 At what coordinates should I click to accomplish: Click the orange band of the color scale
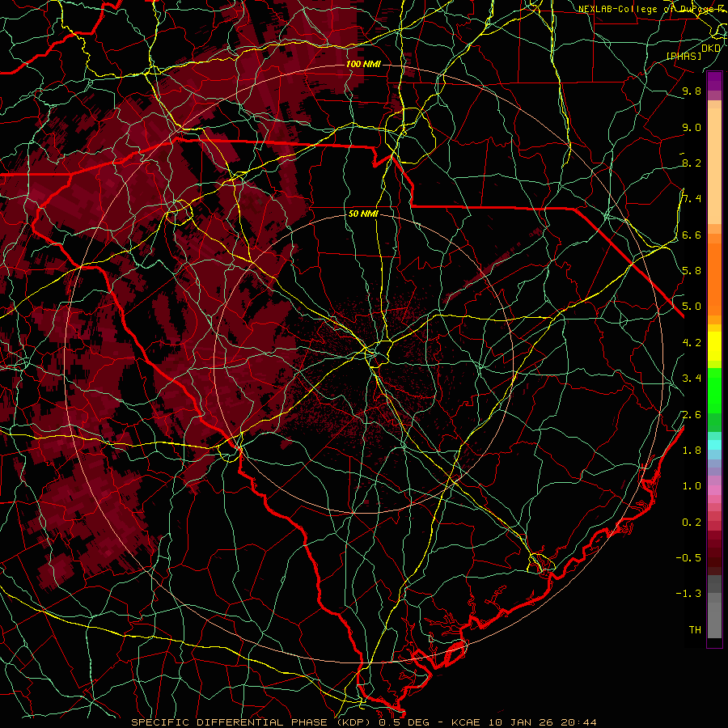[714, 278]
